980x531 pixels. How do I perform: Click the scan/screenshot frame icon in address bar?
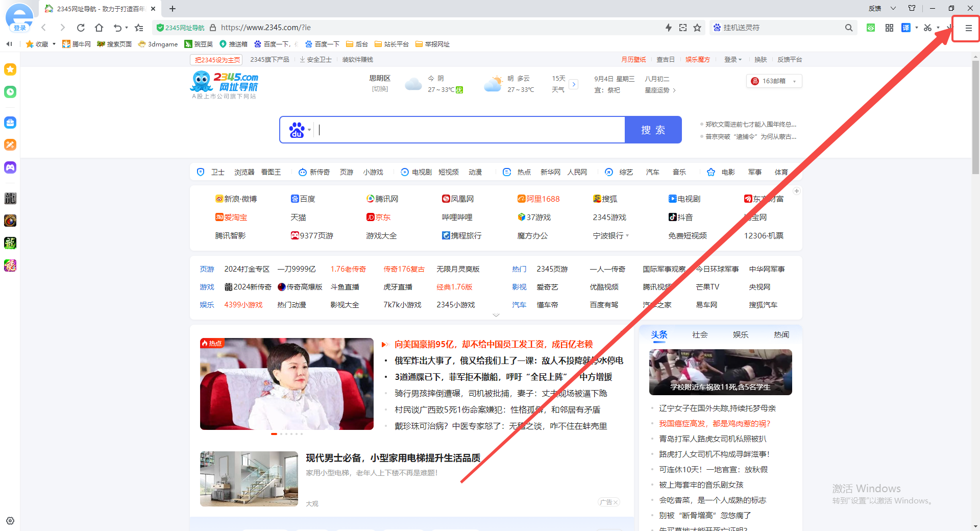683,28
